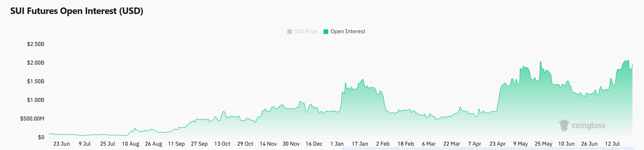644x150 pixels.
Task: Select the 1 Jan date label
Action: [337, 144]
